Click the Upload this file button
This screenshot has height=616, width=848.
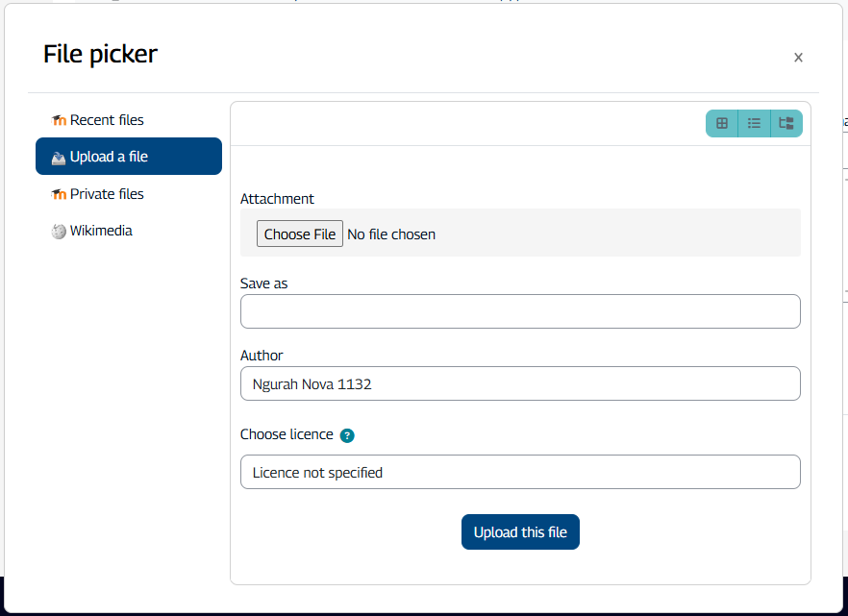520,532
